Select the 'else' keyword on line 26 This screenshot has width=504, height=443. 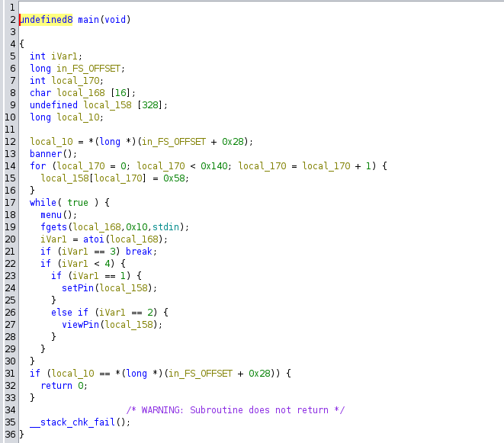pos(62,313)
